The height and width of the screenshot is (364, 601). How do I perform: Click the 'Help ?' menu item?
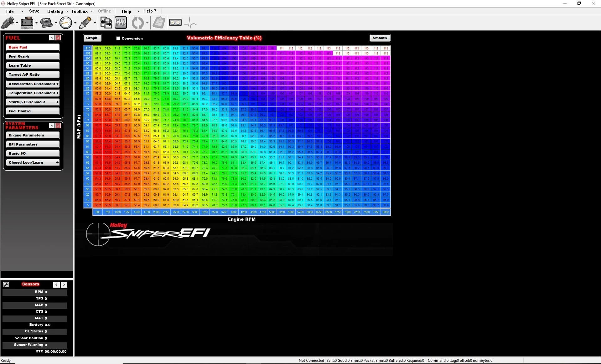(x=150, y=11)
